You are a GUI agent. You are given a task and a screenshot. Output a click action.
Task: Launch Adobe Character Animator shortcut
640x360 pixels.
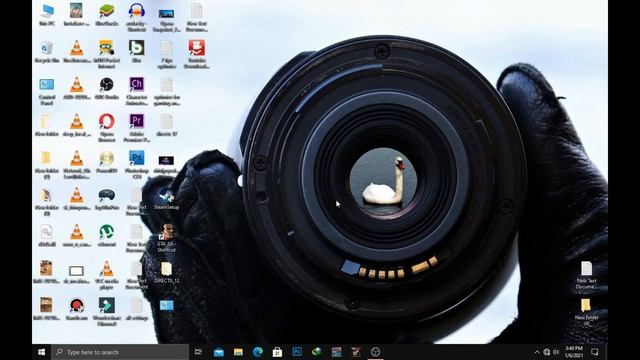pos(136,91)
